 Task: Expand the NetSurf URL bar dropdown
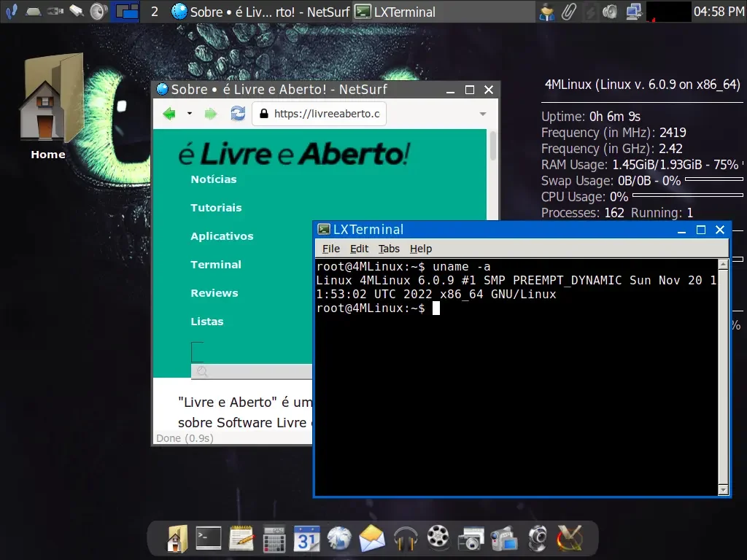[483, 114]
